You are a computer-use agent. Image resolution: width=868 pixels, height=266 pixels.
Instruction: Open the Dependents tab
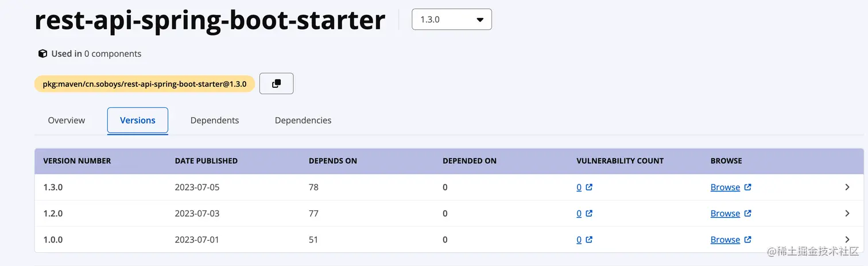click(x=215, y=120)
